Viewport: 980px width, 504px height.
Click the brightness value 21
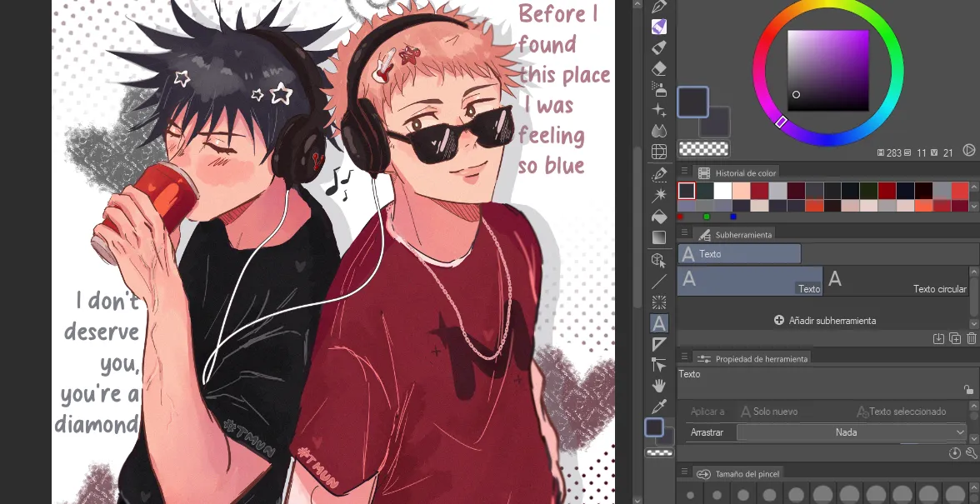[948, 152]
